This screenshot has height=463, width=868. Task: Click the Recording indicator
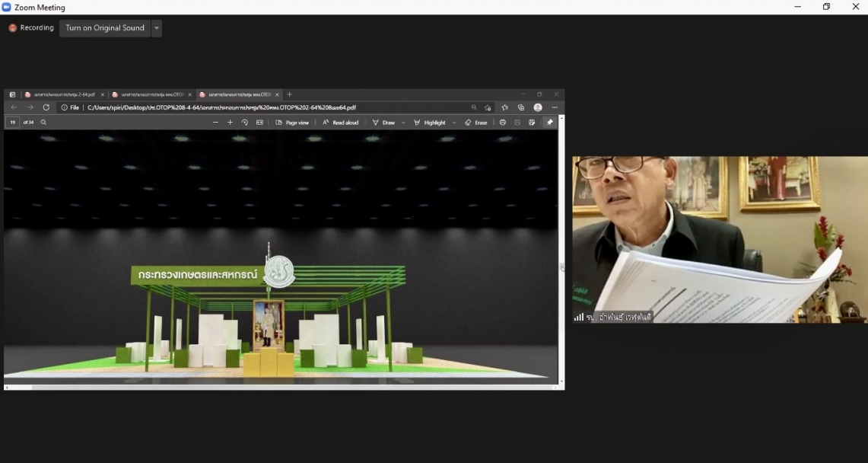(x=31, y=27)
